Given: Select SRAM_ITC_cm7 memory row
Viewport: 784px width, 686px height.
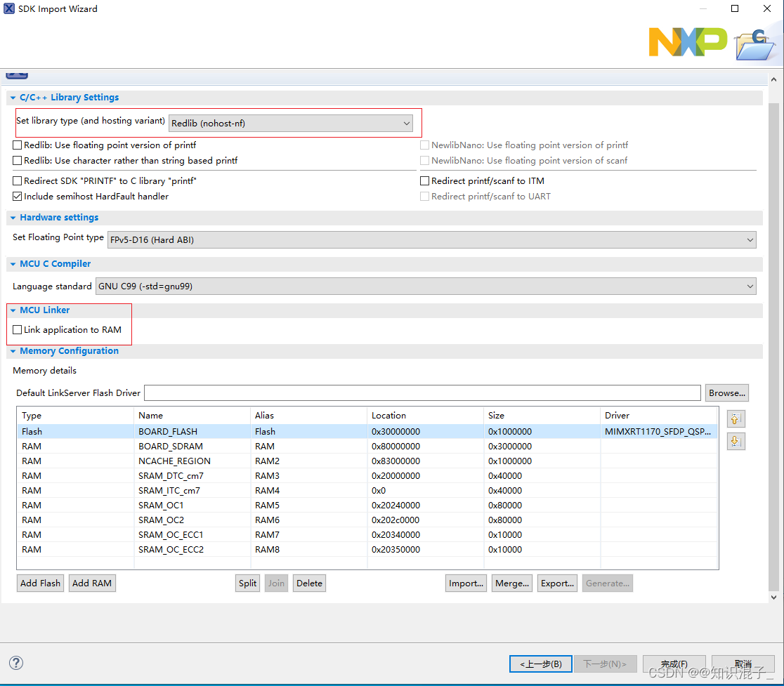Looking at the screenshot, I should [367, 490].
